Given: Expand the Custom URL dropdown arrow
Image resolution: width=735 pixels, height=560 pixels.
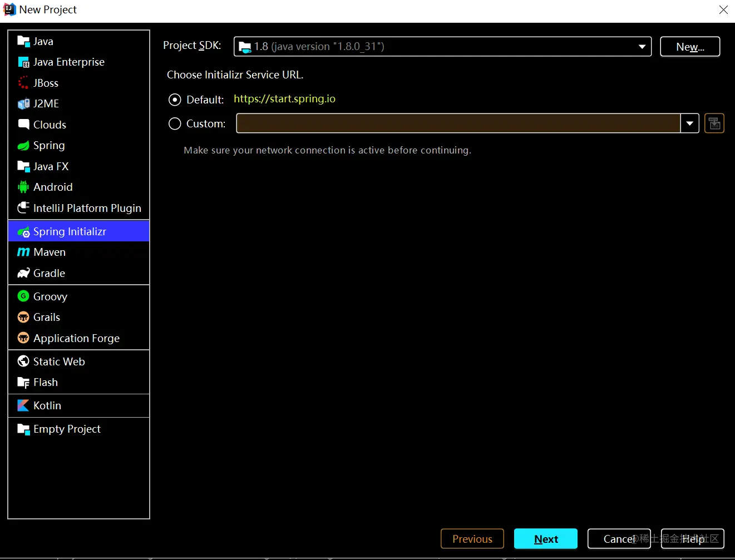Looking at the screenshot, I should 690,123.
